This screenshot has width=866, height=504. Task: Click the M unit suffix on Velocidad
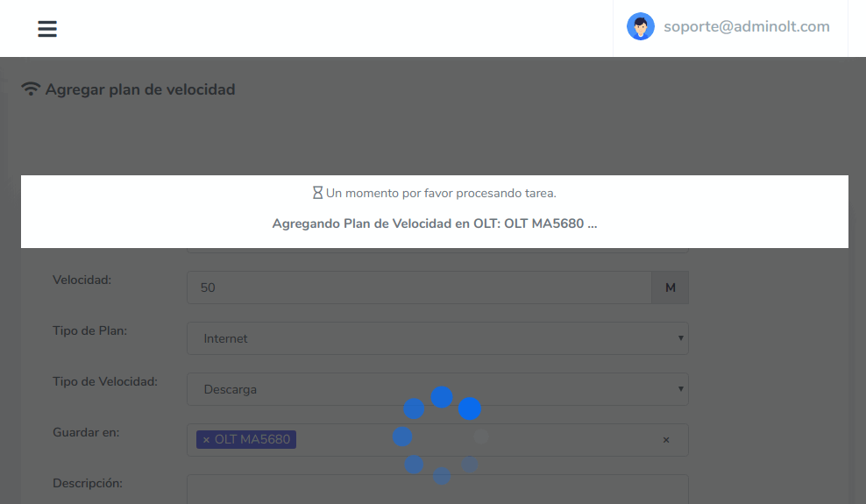[x=670, y=287]
